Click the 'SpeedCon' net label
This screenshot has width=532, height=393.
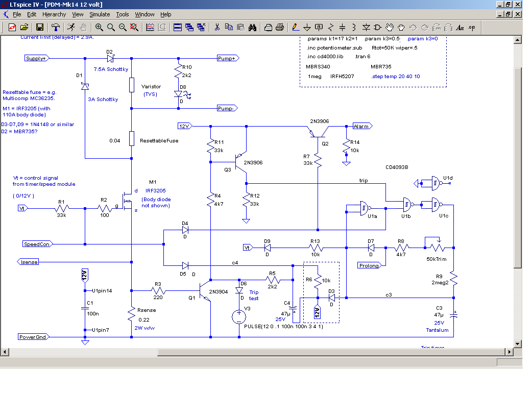click(38, 244)
